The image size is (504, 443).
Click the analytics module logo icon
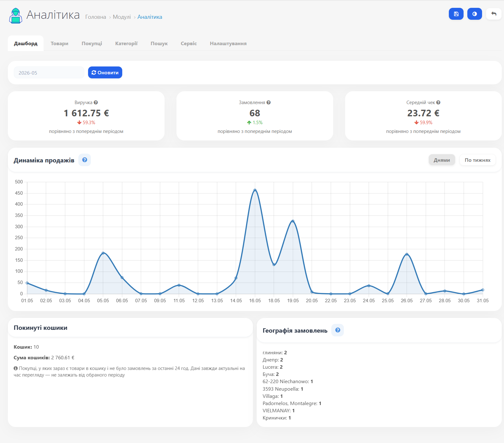16,16
